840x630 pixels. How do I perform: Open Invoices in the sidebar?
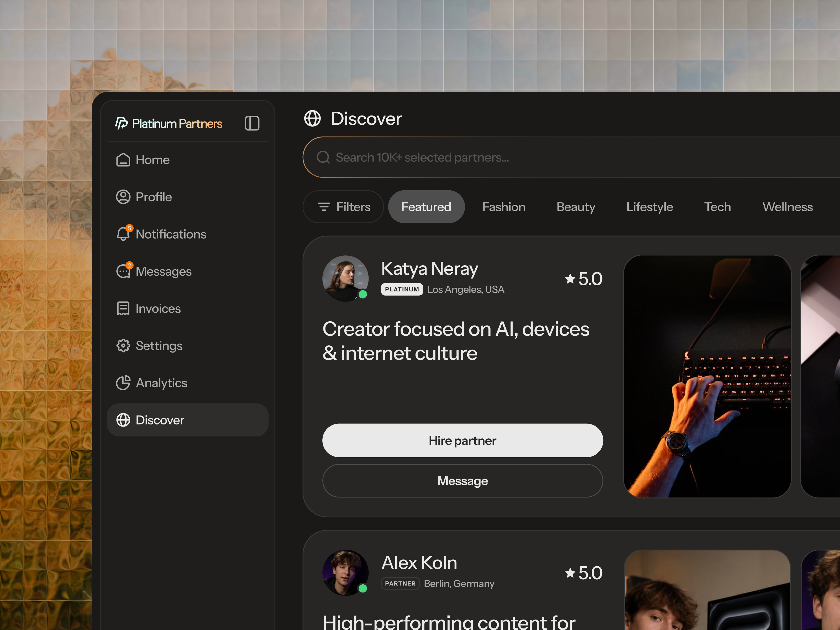point(188,308)
